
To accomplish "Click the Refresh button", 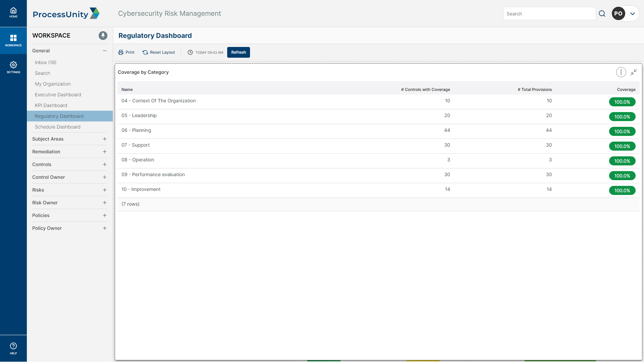I will click(x=239, y=52).
